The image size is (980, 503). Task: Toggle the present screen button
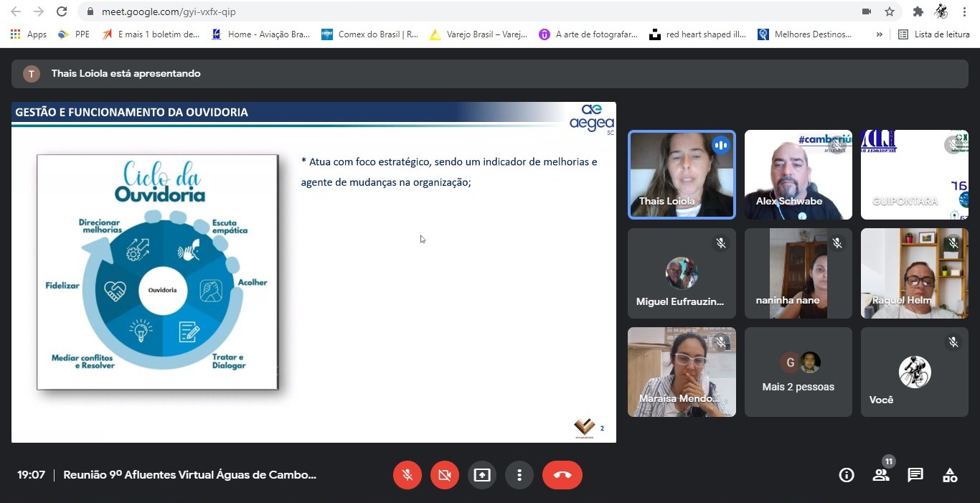pyautogui.click(x=482, y=475)
